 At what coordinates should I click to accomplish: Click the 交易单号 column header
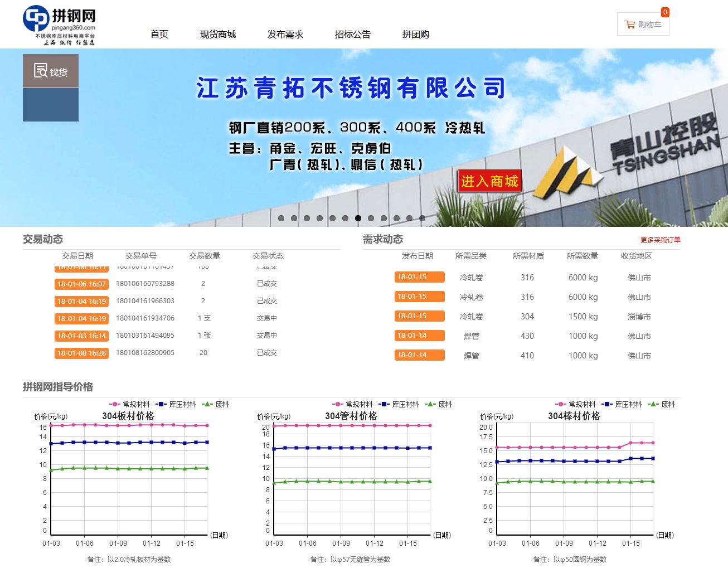[141, 256]
